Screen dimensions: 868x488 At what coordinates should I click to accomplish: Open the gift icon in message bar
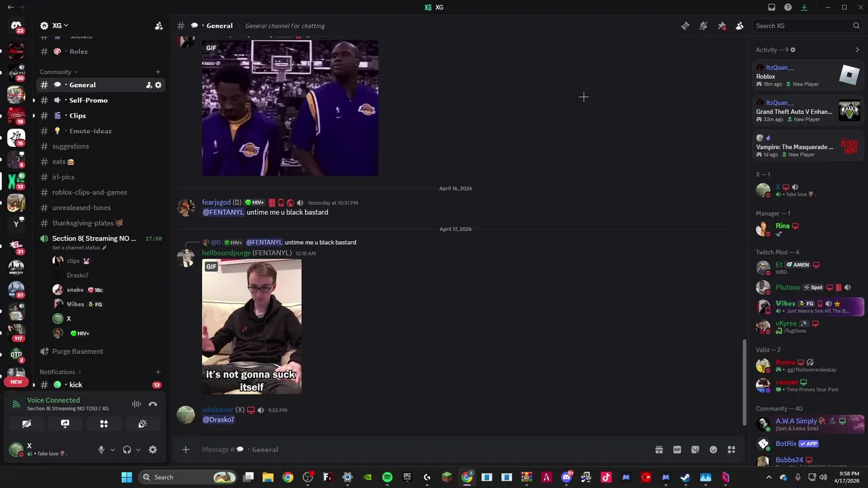tap(658, 449)
